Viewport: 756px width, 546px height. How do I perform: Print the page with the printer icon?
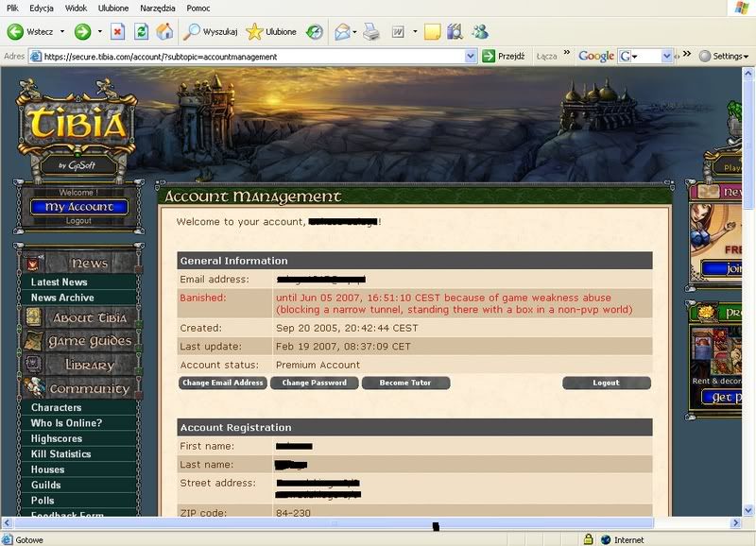371,32
